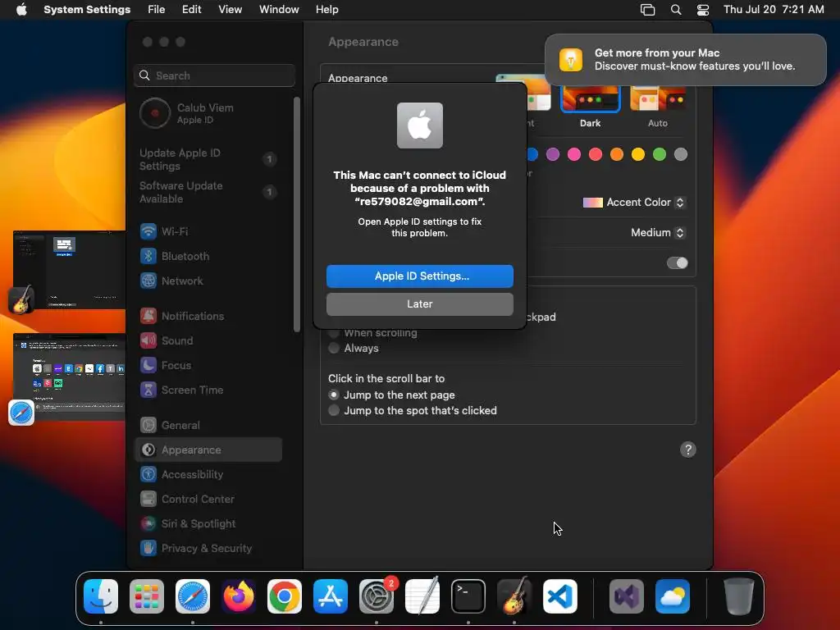Open Get more from your Mac notification

click(686, 59)
